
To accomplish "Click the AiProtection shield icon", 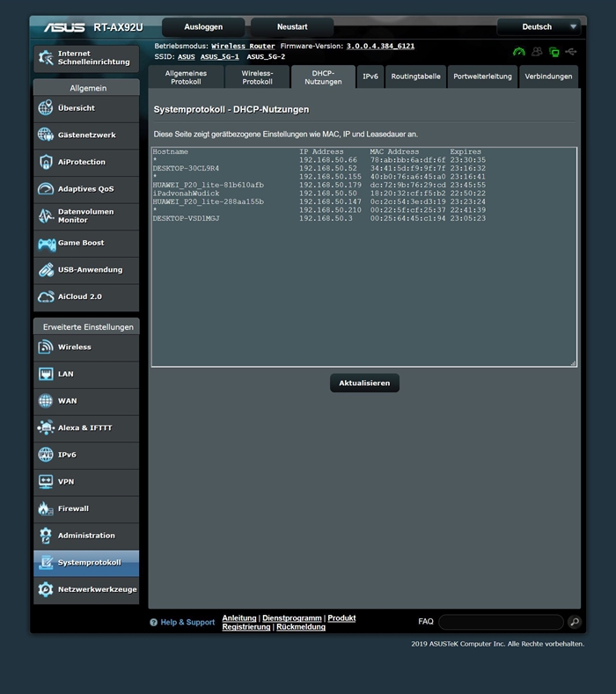I will coord(46,162).
